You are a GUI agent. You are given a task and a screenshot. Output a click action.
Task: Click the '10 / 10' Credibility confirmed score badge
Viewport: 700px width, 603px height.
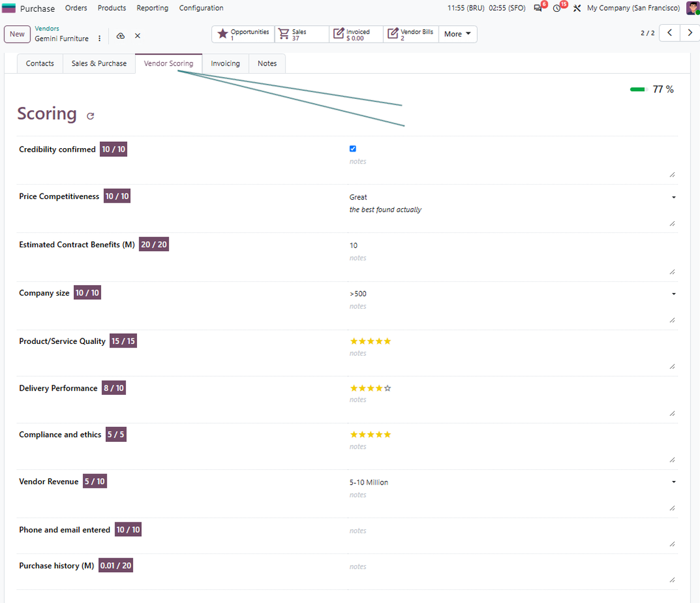[113, 149]
